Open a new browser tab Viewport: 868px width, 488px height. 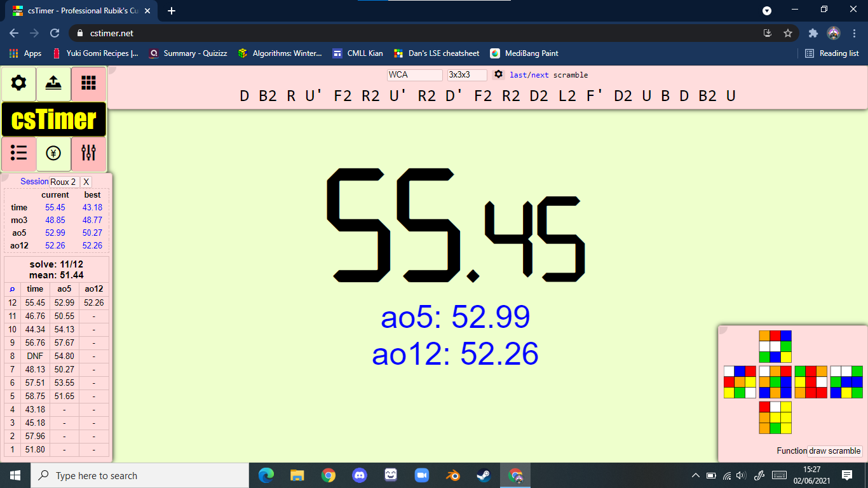[171, 11]
